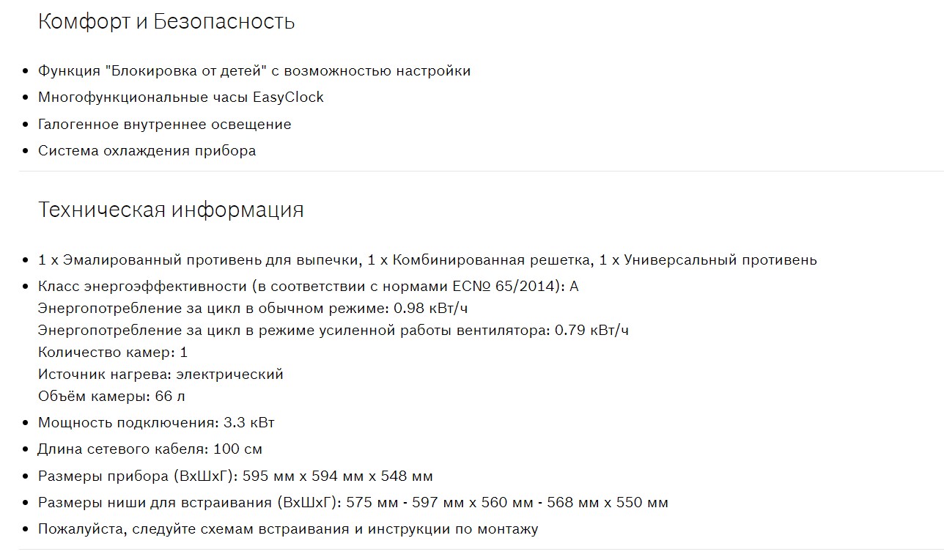The height and width of the screenshot is (560, 944).
Task: Click the 0.79 кВт/ч fan mode line
Action: (333, 331)
